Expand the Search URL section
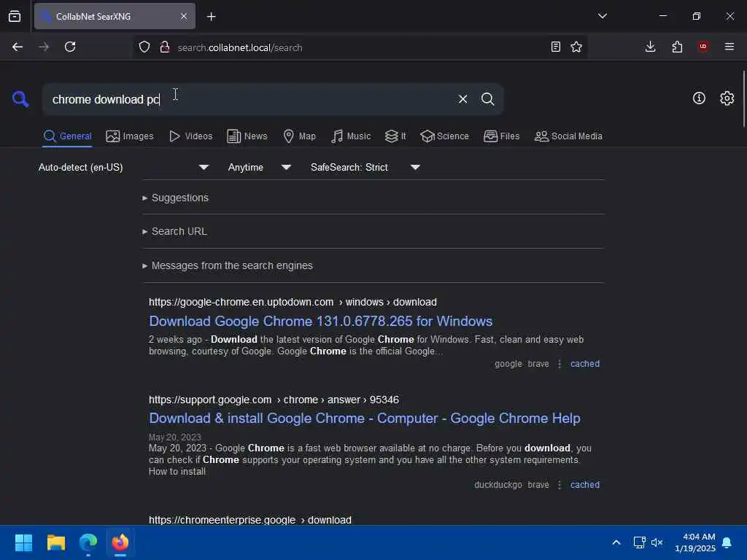747x560 pixels. point(174,231)
